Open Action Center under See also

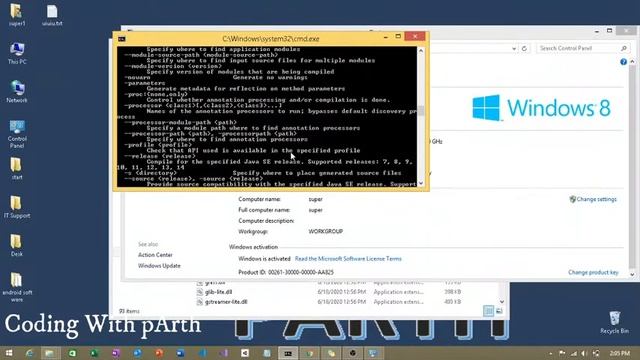point(155,255)
